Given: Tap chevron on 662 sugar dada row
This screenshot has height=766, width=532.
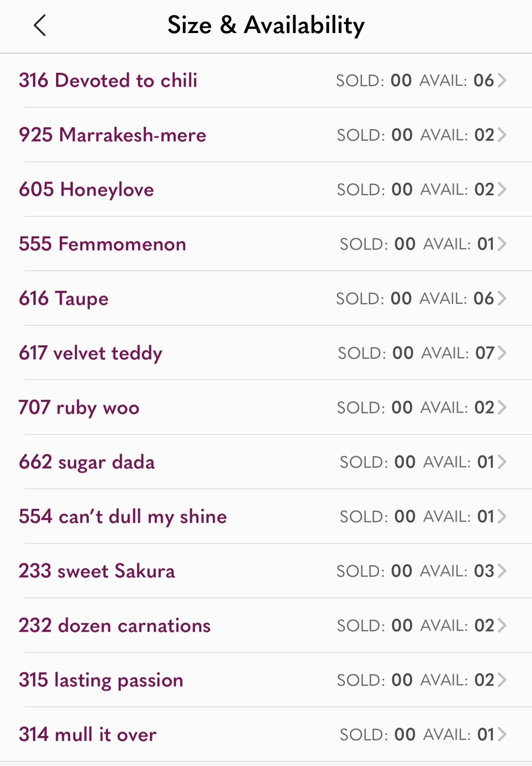Looking at the screenshot, I should pyautogui.click(x=501, y=462).
